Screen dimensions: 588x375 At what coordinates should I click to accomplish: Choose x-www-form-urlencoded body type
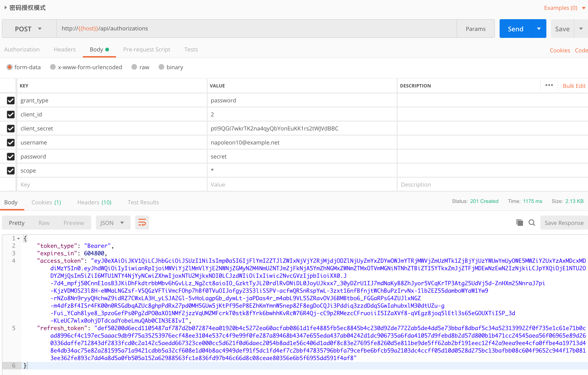[53, 67]
